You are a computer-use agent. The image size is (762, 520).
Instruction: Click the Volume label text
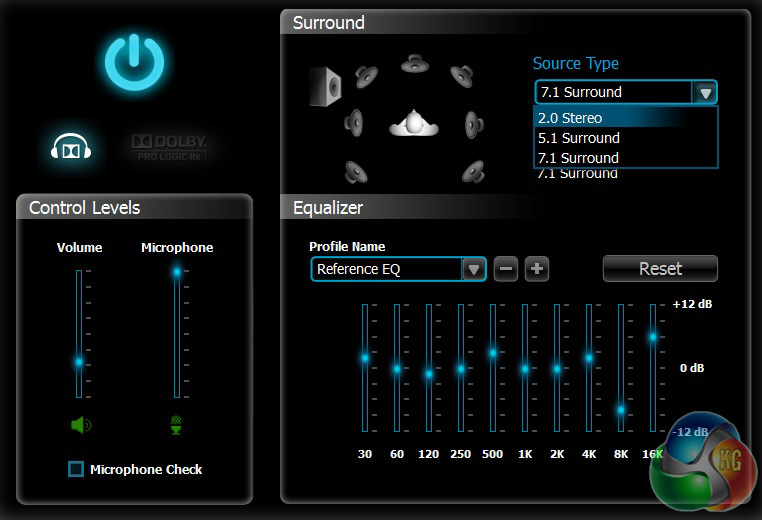(79, 247)
